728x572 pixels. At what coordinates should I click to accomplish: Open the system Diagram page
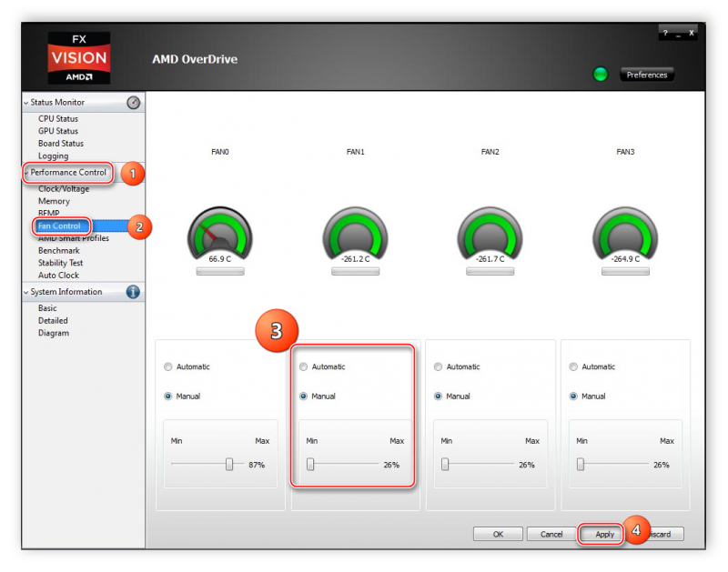(x=54, y=333)
